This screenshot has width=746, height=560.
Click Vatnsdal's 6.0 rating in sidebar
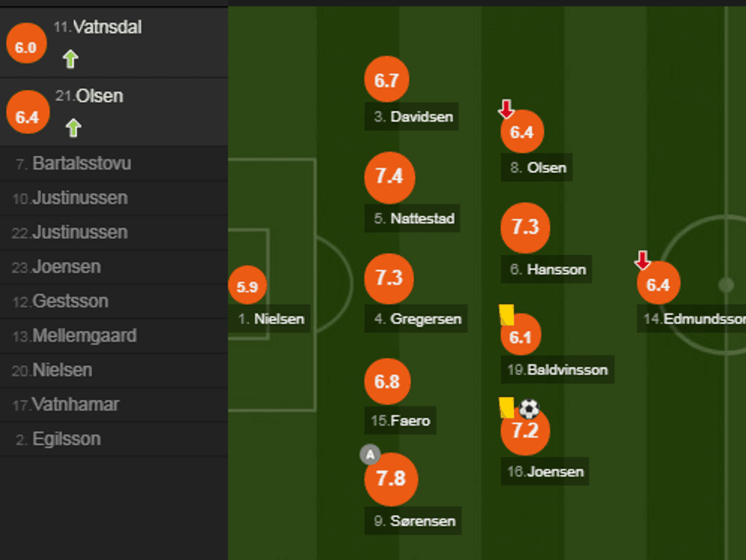(x=26, y=47)
